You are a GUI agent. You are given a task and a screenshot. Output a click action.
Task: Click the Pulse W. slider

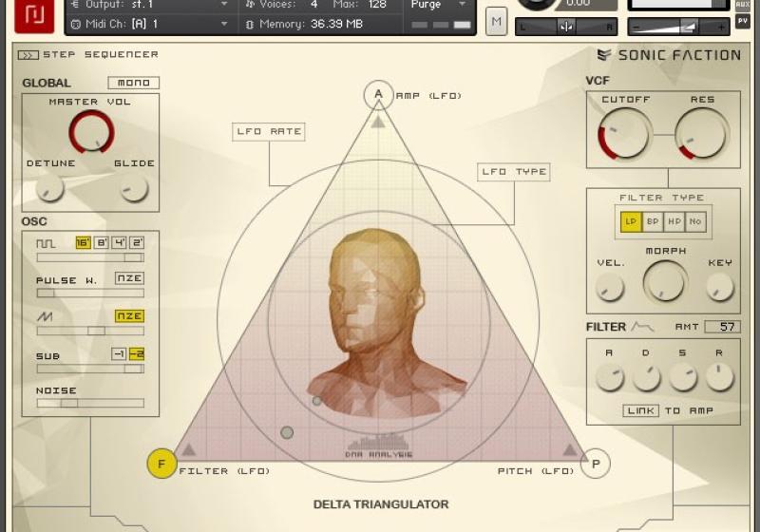(x=90, y=293)
